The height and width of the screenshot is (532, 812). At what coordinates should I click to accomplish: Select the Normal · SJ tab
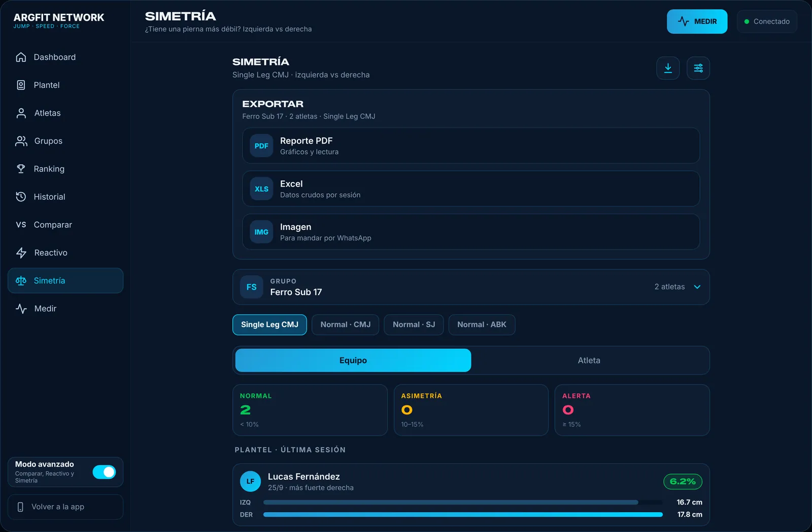[x=414, y=325]
